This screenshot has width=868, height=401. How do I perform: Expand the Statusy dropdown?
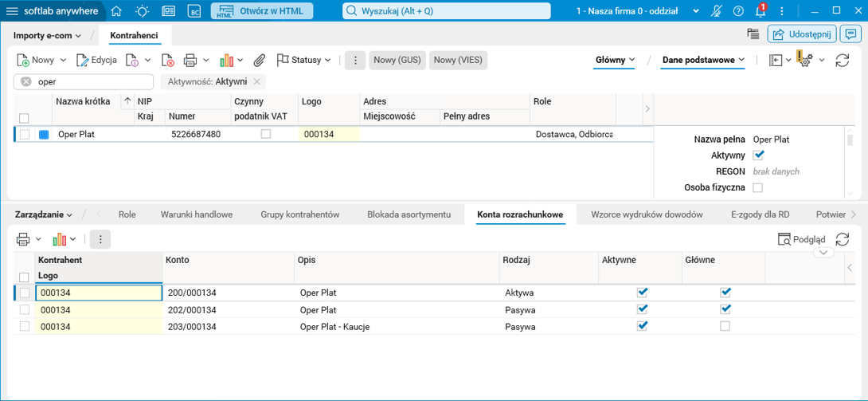pos(303,61)
